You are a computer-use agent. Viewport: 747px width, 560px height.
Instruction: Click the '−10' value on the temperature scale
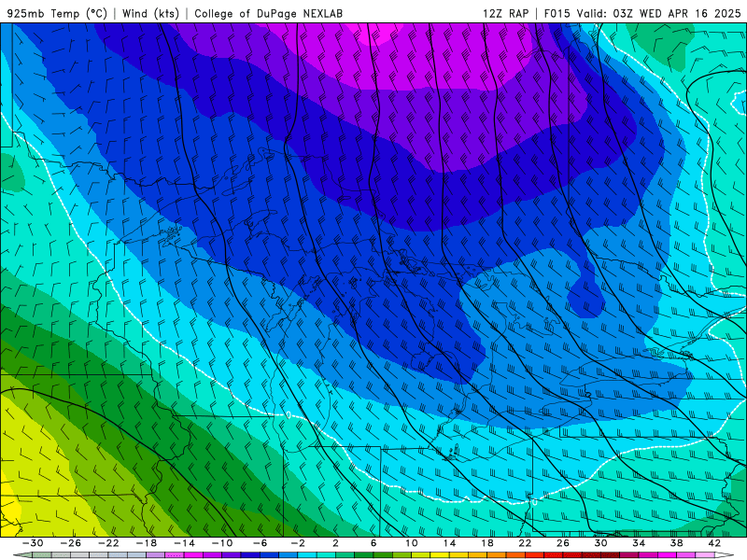click(222, 543)
